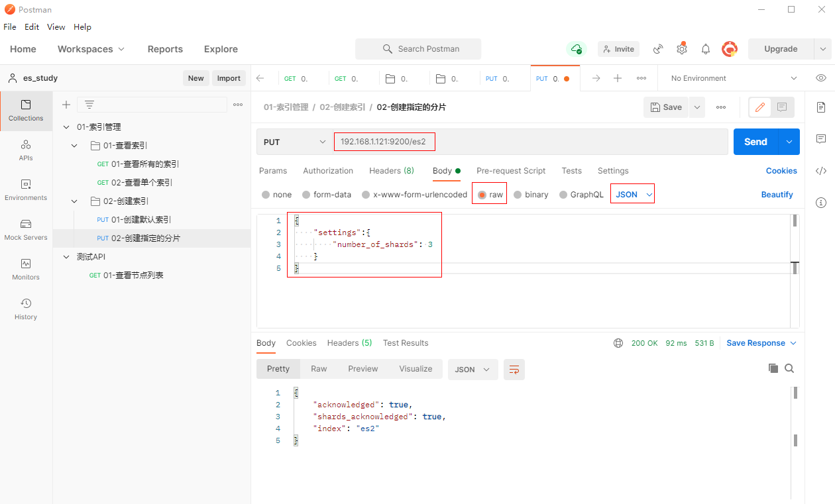Open the Mock Servers sidebar panel

(26, 229)
